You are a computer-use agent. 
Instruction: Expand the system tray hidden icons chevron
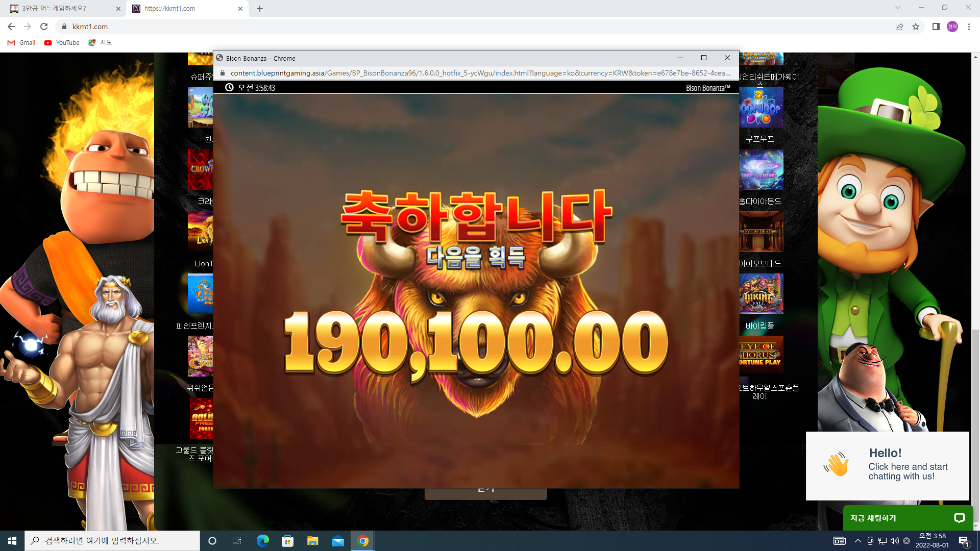click(858, 541)
